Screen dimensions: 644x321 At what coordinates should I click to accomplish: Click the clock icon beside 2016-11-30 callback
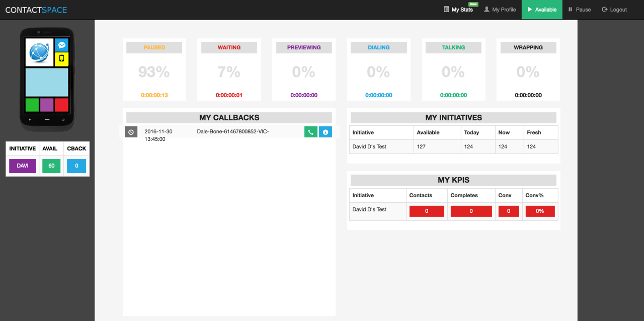coord(131,132)
